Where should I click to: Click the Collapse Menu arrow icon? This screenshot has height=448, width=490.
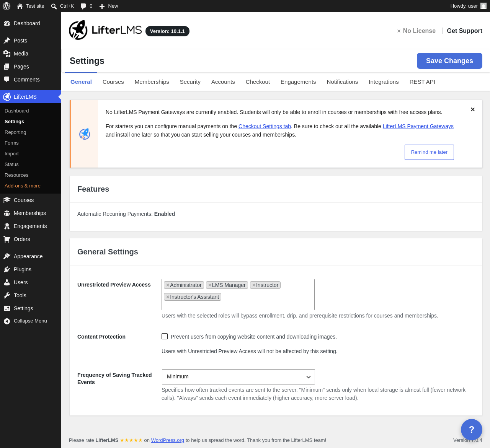coord(7,321)
